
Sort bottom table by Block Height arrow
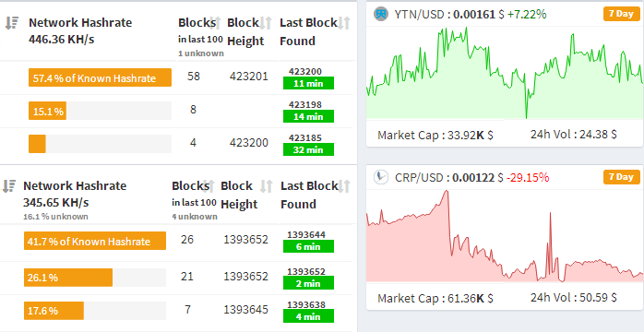266,186
